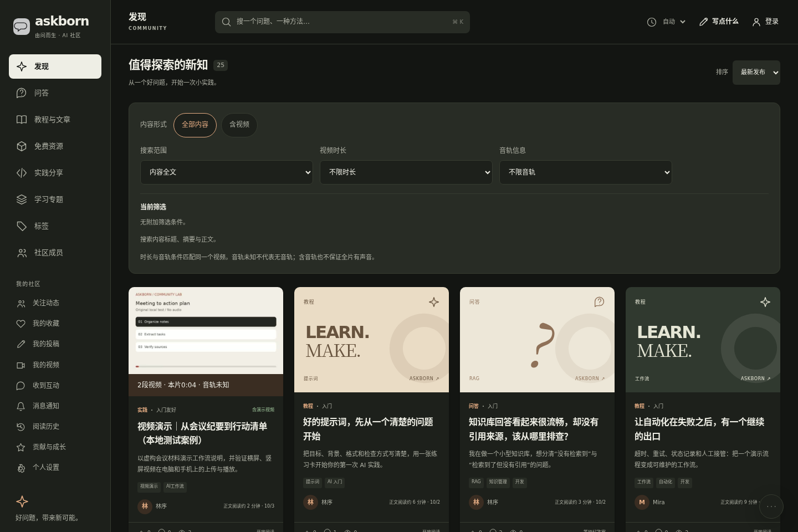This screenshot has height=532, width=798.
Task: Click the cube icon for 免费资源
Action: [x=22, y=146]
